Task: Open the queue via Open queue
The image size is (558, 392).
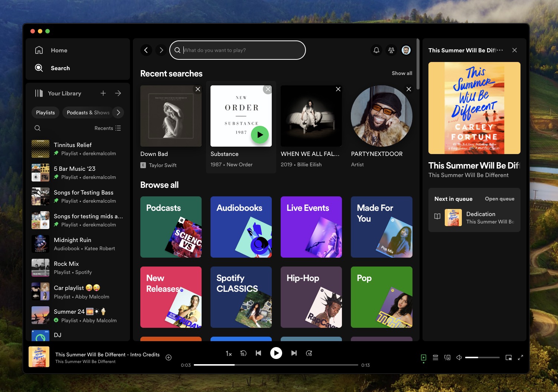Action: (500, 199)
